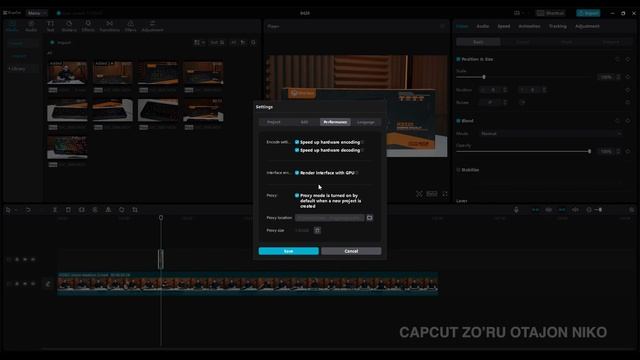Open the Effects panel in top toolbar
640x360 pixels.
[88, 26]
